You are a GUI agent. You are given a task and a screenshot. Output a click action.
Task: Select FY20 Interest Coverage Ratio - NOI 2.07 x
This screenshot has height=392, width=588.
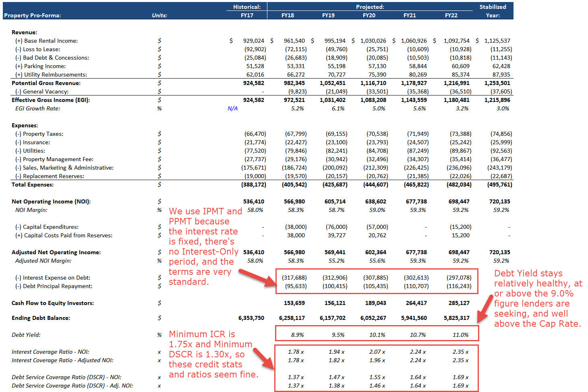pos(377,352)
